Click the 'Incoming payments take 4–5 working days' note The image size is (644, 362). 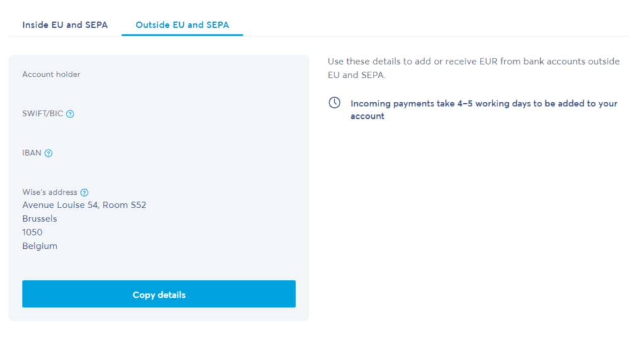point(484,109)
